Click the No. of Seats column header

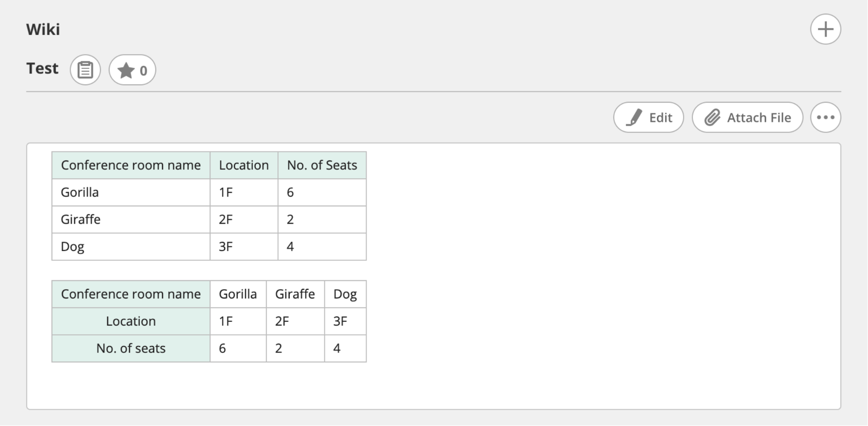pyautogui.click(x=322, y=165)
